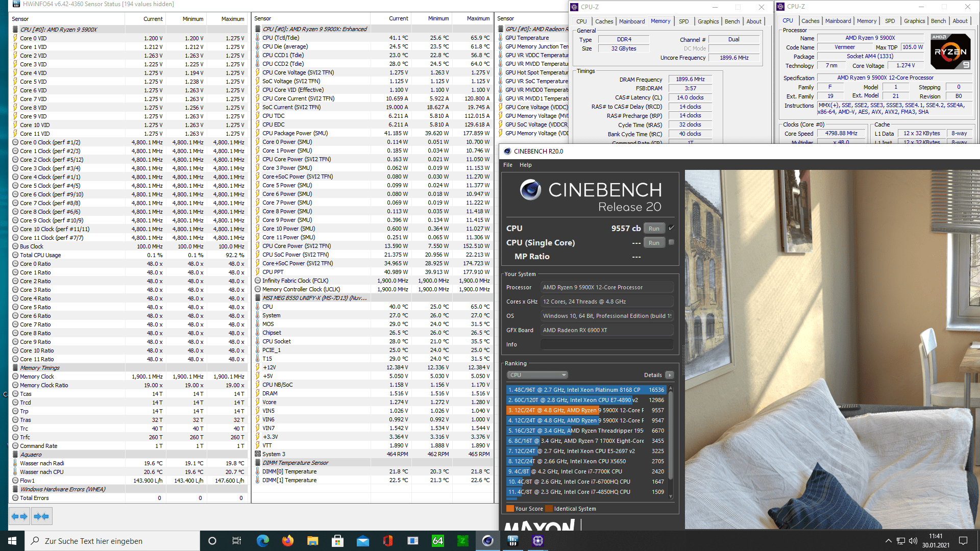
Task: Open the volume tray icon
Action: click(x=913, y=541)
